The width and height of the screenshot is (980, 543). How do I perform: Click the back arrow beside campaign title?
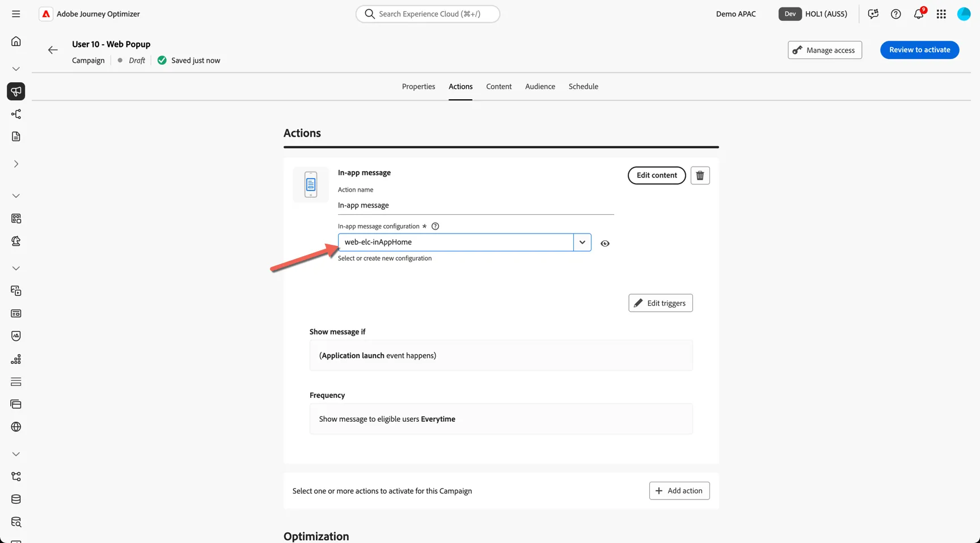point(53,50)
